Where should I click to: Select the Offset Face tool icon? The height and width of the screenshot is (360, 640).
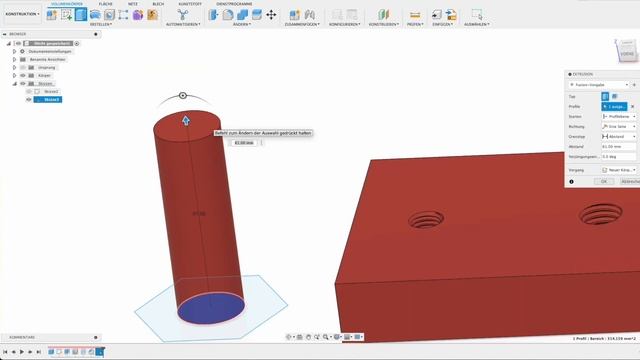click(257, 15)
